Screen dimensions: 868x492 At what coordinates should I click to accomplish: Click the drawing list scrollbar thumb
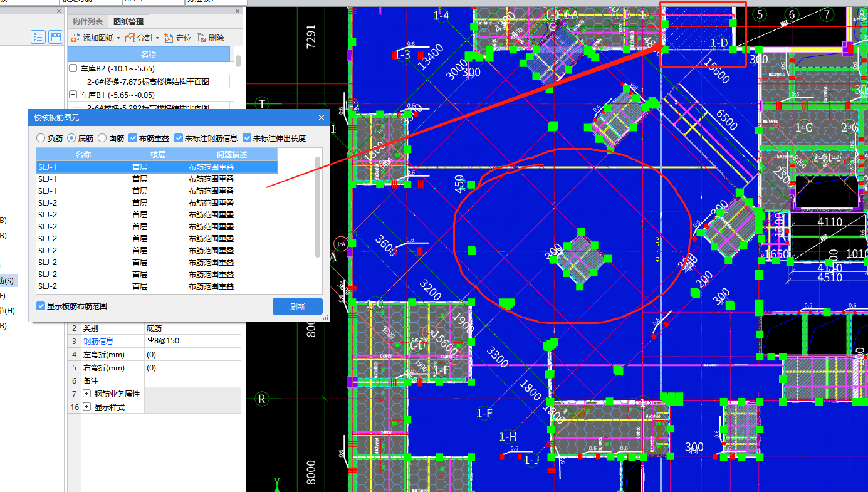[x=238, y=61]
